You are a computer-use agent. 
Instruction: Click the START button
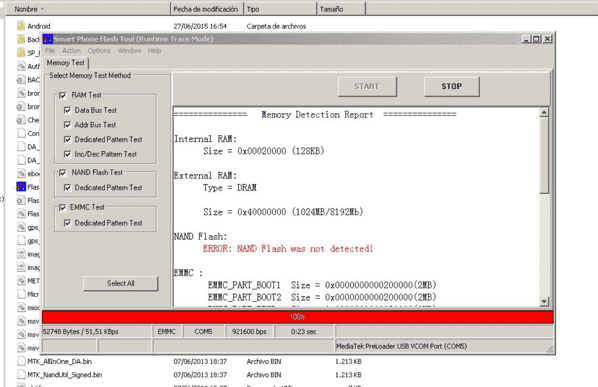(367, 87)
